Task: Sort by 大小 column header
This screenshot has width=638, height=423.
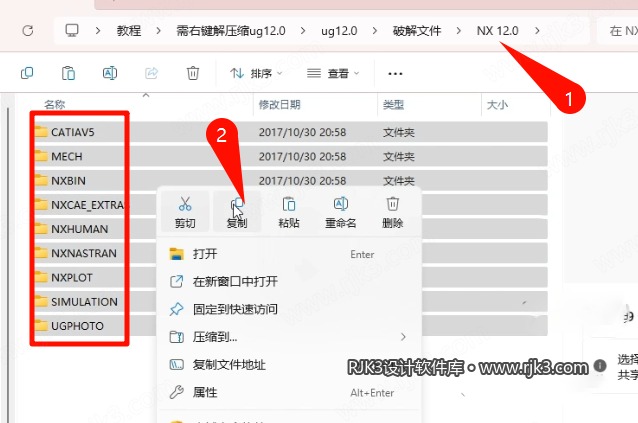Action: tap(497, 105)
